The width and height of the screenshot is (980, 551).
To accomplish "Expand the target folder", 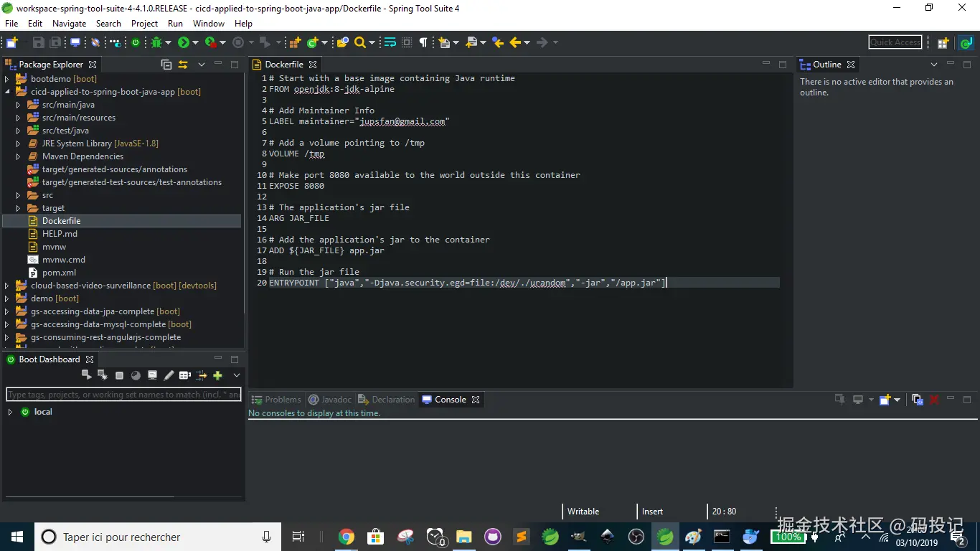I will 19,208.
